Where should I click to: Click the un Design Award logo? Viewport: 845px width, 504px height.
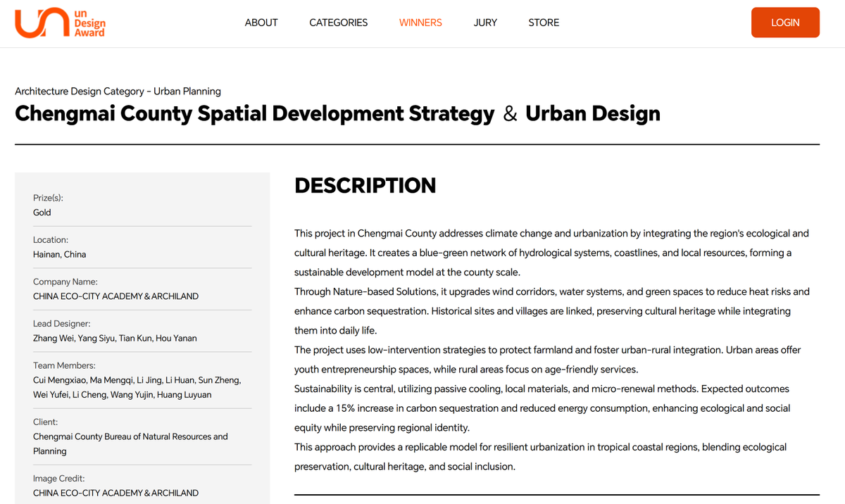tap(60, 23)
